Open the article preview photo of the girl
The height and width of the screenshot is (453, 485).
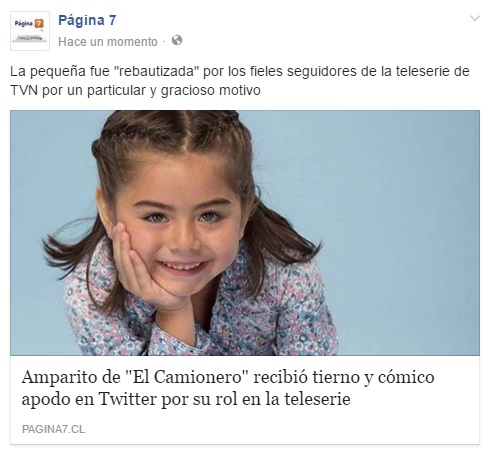pyautogui.click(x=245, y=233)
